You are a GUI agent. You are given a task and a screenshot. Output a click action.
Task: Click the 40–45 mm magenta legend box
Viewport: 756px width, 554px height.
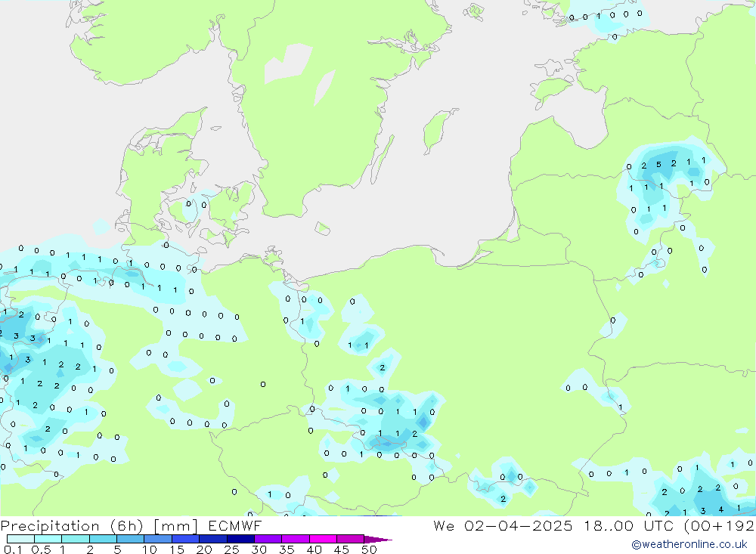point(323,539)
